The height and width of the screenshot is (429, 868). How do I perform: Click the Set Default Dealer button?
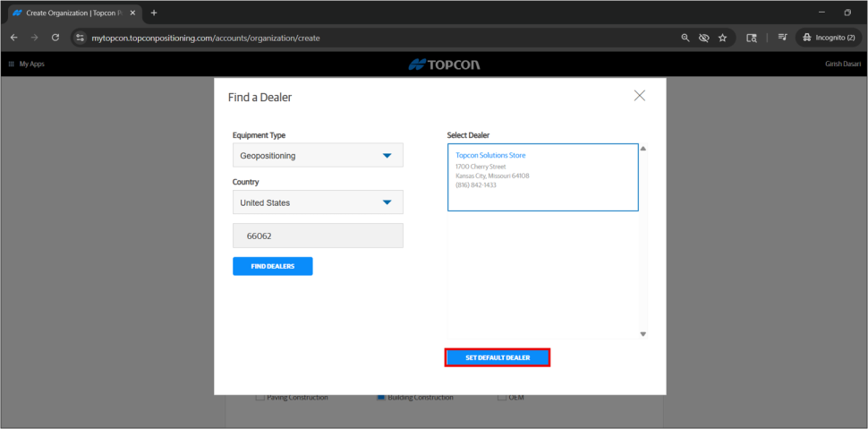(498, 357)
